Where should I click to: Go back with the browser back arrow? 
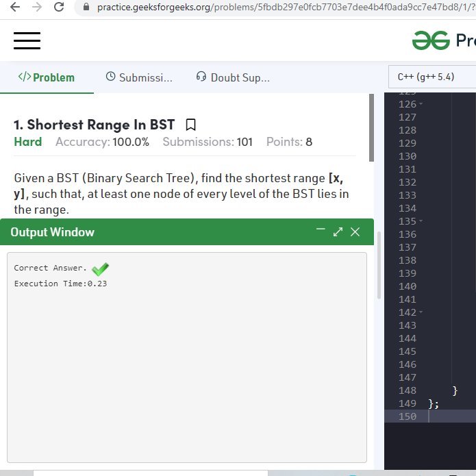click(x=15, y=7)
